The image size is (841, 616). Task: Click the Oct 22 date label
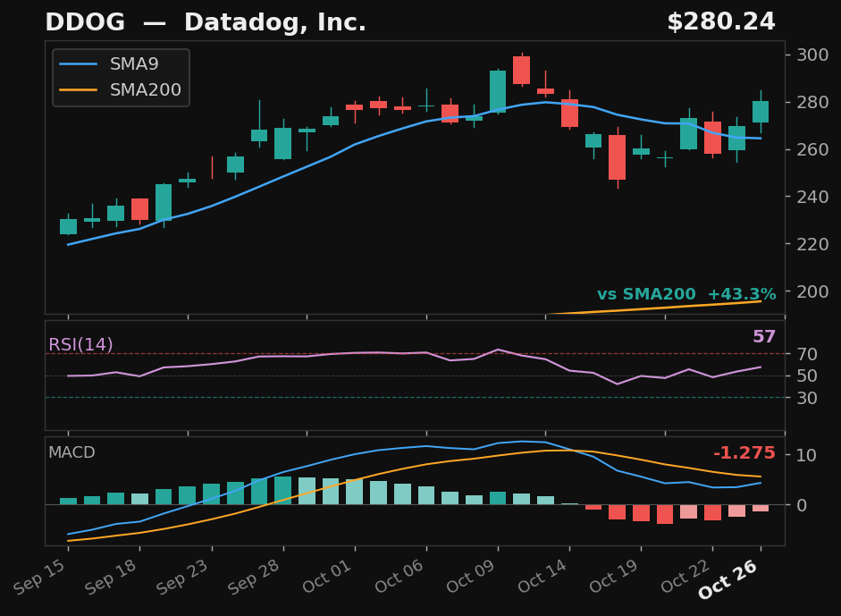pyautogui.click(x=685, y=577)
